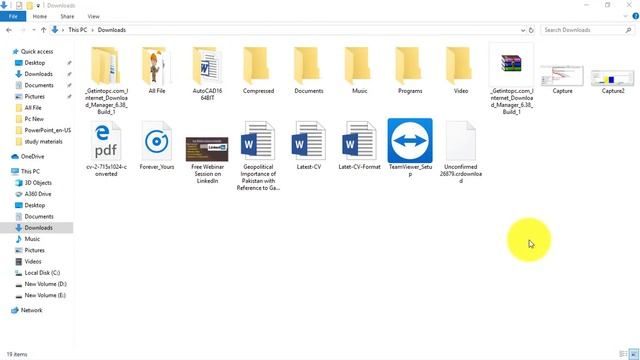Image resolution: width=640 pixels, height=360 pixels.
Task: Click This PC in the address breadcrumb
Action: point(78,30)
